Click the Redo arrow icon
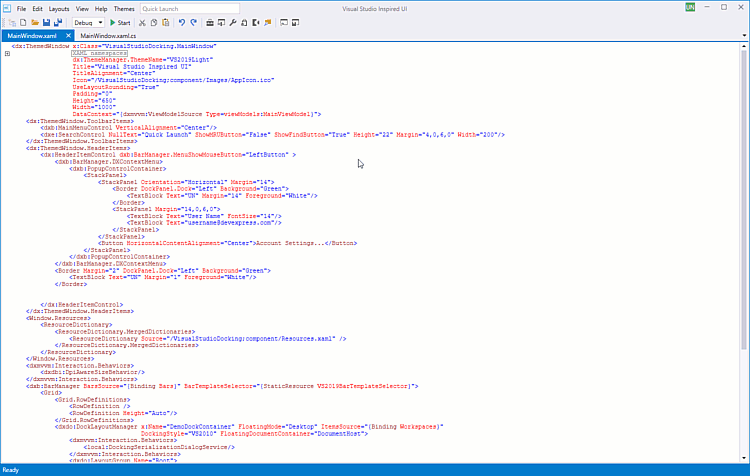The width and height of the screenshot is (750, 476). click(192, 22)
